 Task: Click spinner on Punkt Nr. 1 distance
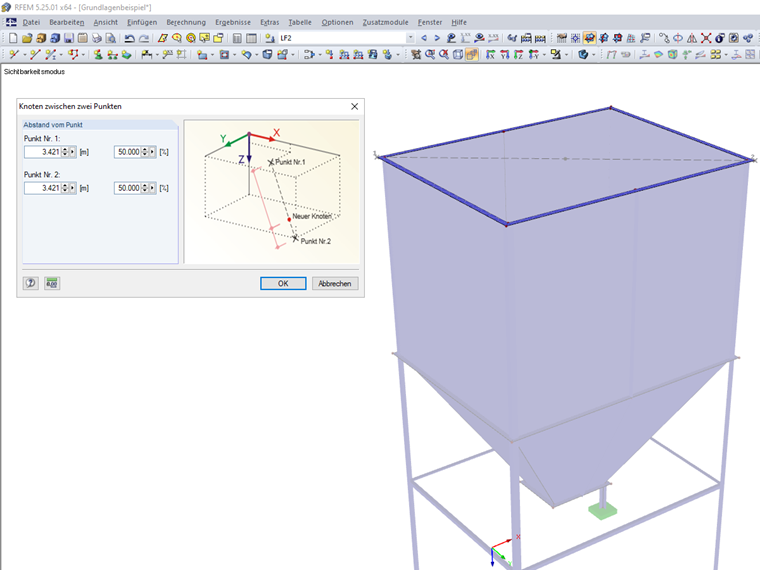(x=65, y=152)
